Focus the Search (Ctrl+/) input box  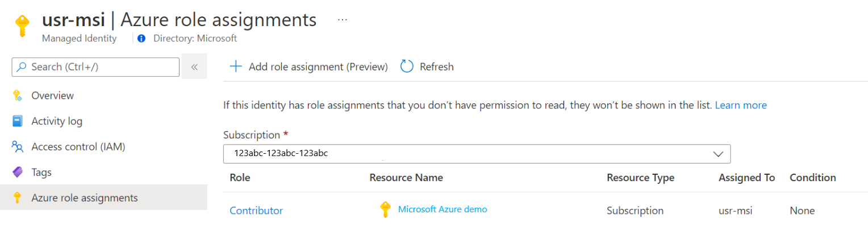95,67
